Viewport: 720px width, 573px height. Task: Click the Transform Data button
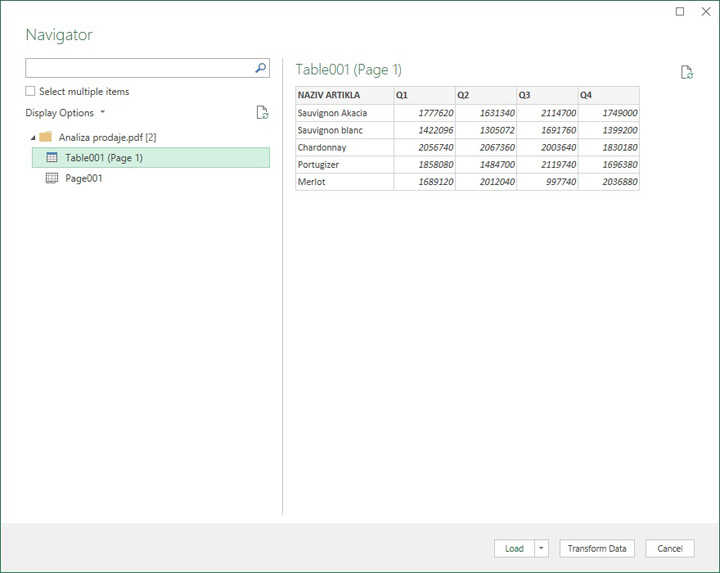(597, 548)
